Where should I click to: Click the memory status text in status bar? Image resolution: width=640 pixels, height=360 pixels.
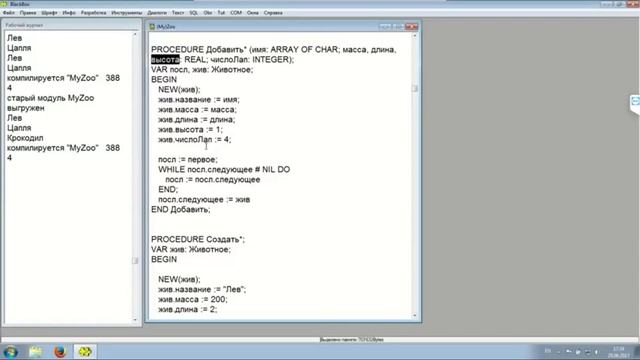tap(351, 340)
